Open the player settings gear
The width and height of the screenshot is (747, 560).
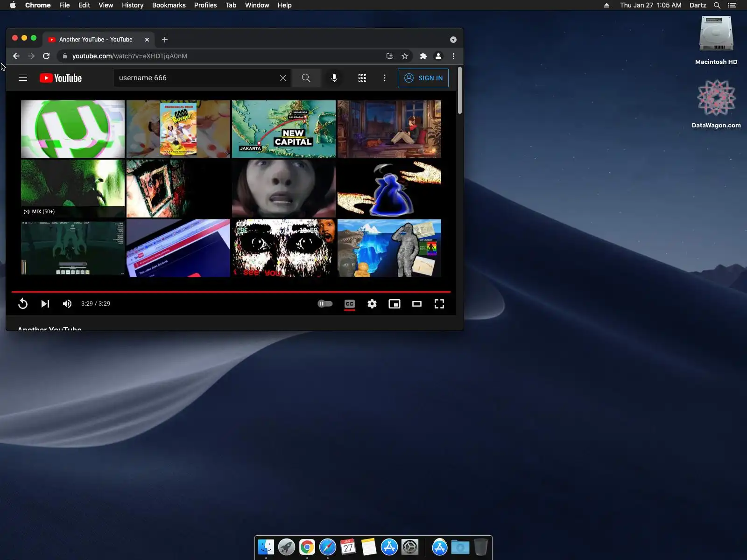click(372, 304)
